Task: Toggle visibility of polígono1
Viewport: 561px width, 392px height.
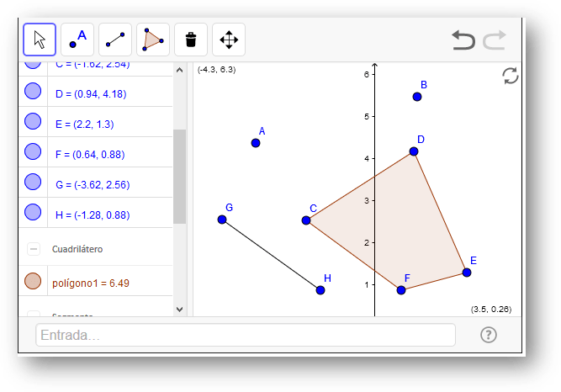Action: (33, 281)
